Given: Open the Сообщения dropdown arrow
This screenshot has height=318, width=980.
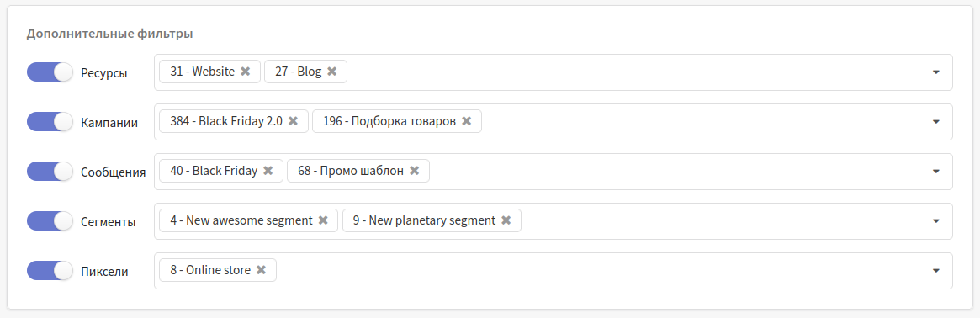Looking at the screenshot, I should pyautogui.click(x=935, y=171).
